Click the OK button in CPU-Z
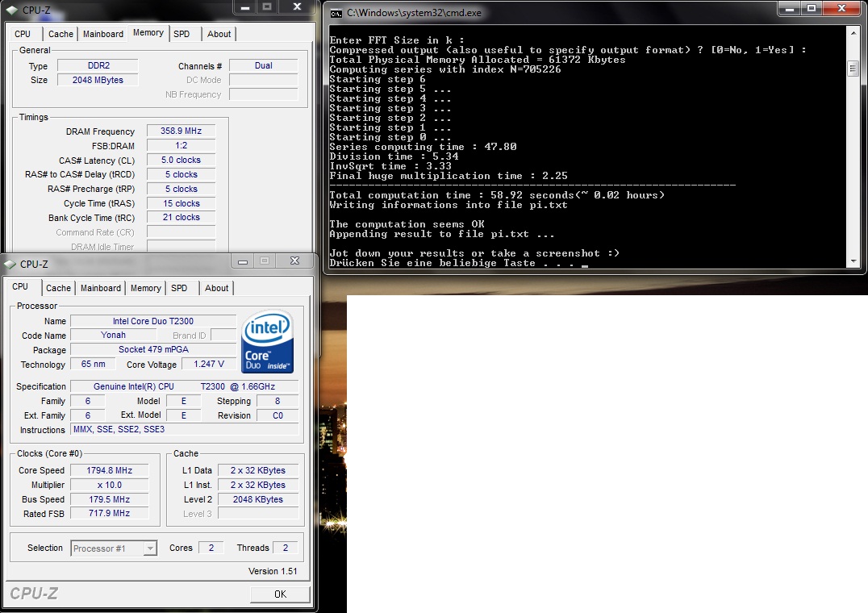868x613 pixels. (280, 594)
